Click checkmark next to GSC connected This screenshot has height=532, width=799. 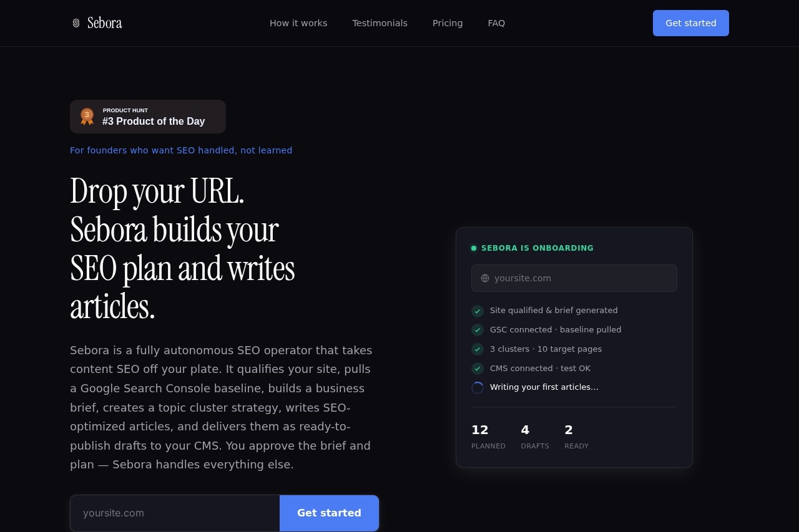tap(478, 330)
